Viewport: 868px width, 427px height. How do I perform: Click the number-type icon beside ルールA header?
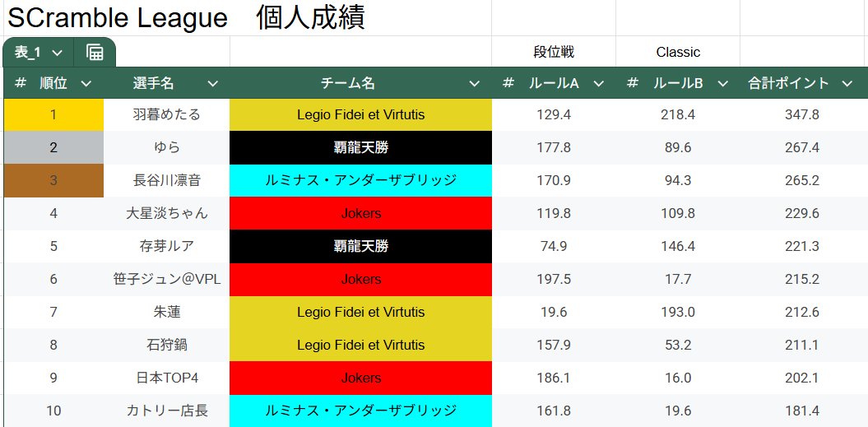[508, 83]
